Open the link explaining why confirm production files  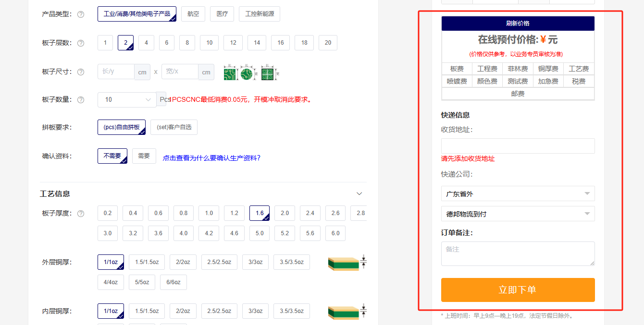211,158
